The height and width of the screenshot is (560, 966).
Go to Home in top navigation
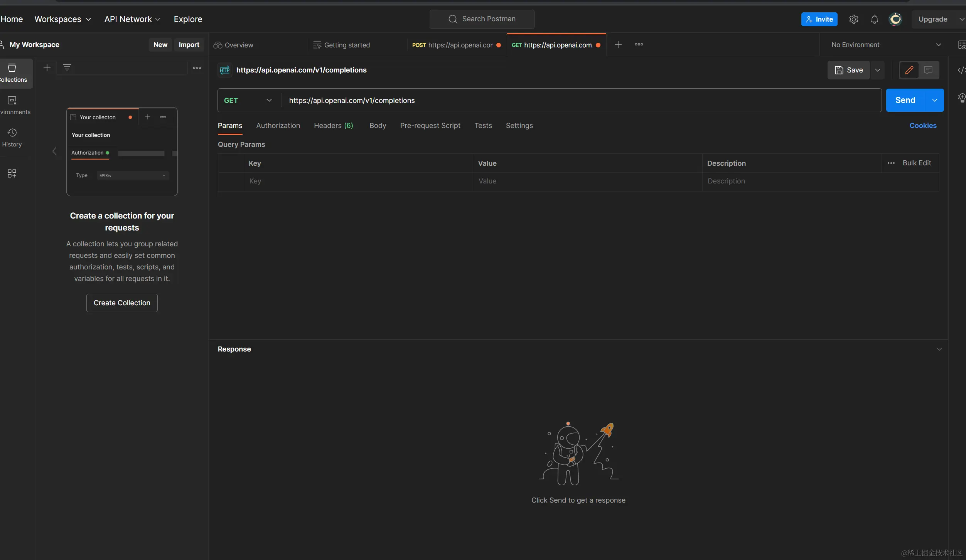click(x=12, y=19)
